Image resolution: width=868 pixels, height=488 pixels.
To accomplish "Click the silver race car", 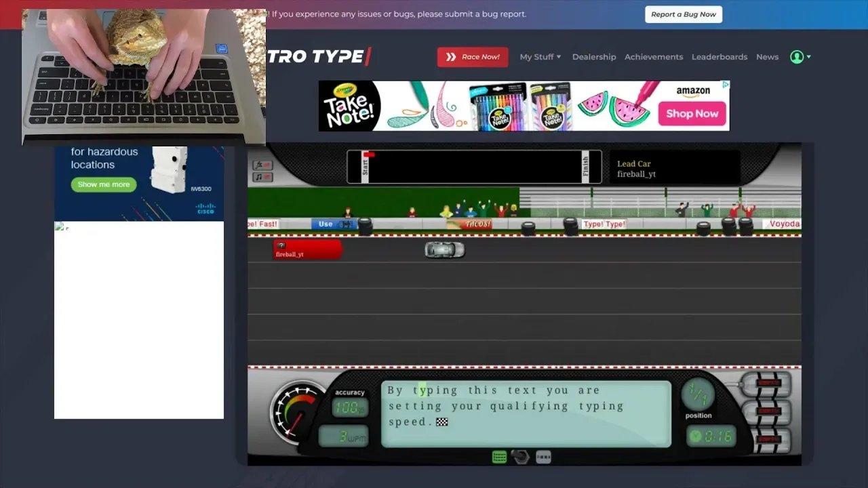I will click(x=445, y=250).
